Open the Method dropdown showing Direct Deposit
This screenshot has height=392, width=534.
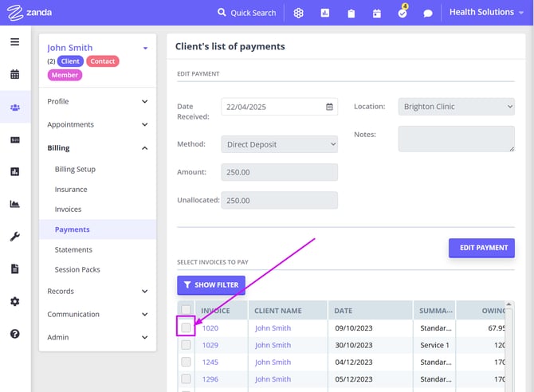(x=279, y=144)
